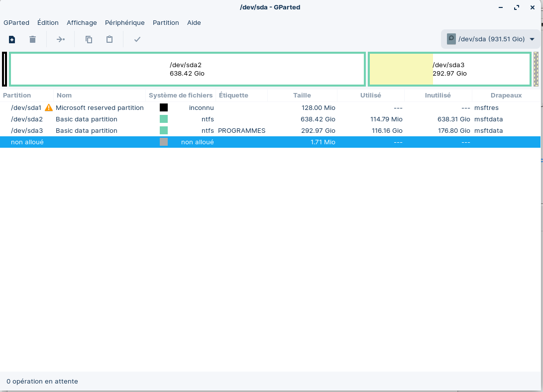Open the Aide menu
This screenshot has width=543, height=392.
click(x=194, y=22)
